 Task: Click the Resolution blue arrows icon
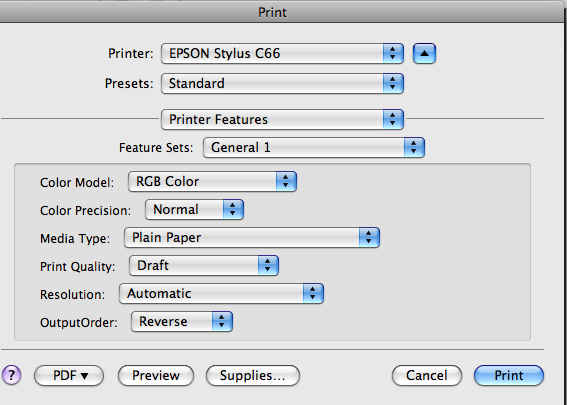(x=313, y=293)
